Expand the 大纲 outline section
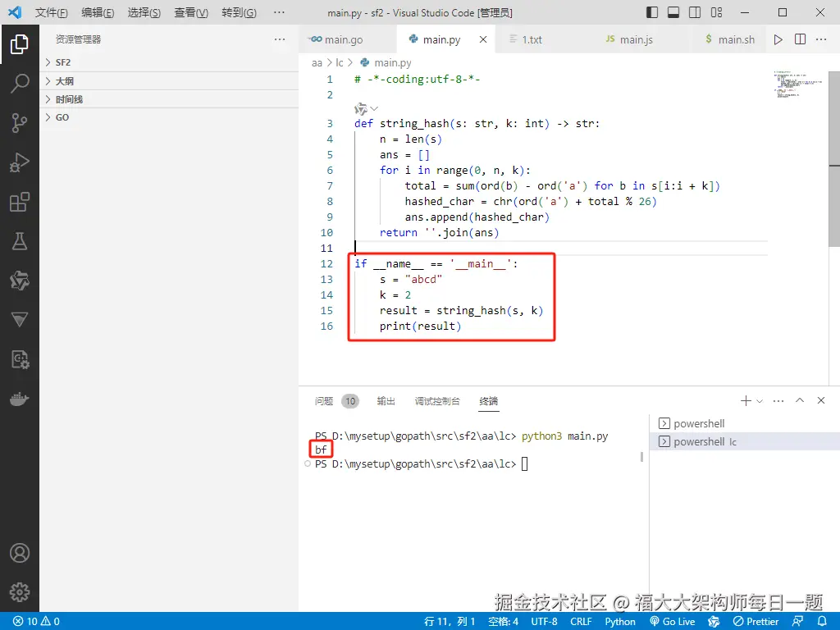The image size is (840, 630). point(169,81)
